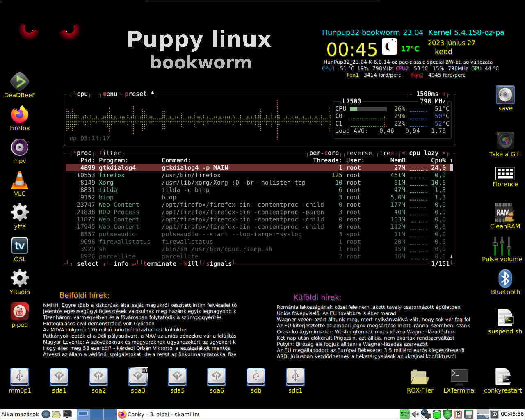Switch sorting column with the left arrow

(403, 153)
